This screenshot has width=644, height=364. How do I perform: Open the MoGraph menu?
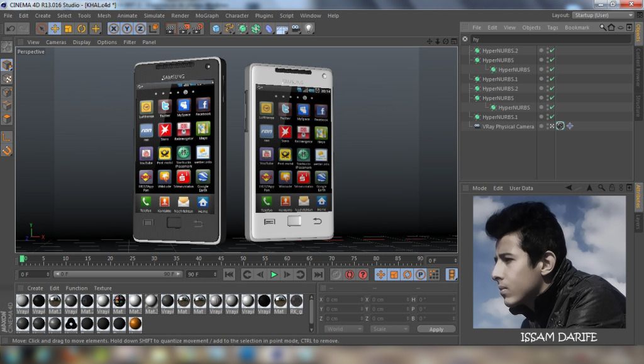tap(207, 16)
